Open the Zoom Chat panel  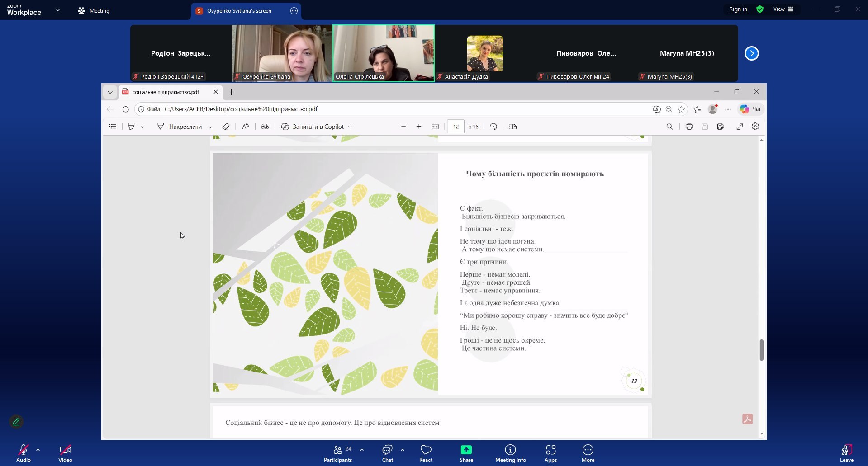(x=387, y=453)
